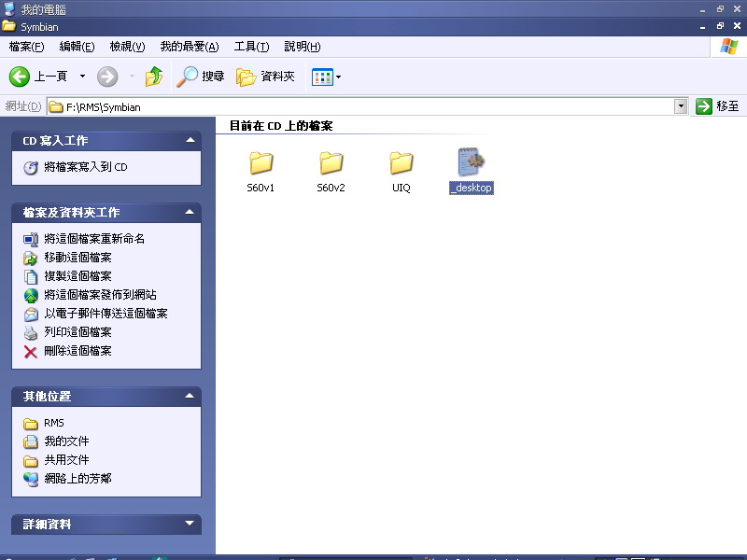Open the 檢視(V) menu
The image size is (747, 560).
click(127, 47)
